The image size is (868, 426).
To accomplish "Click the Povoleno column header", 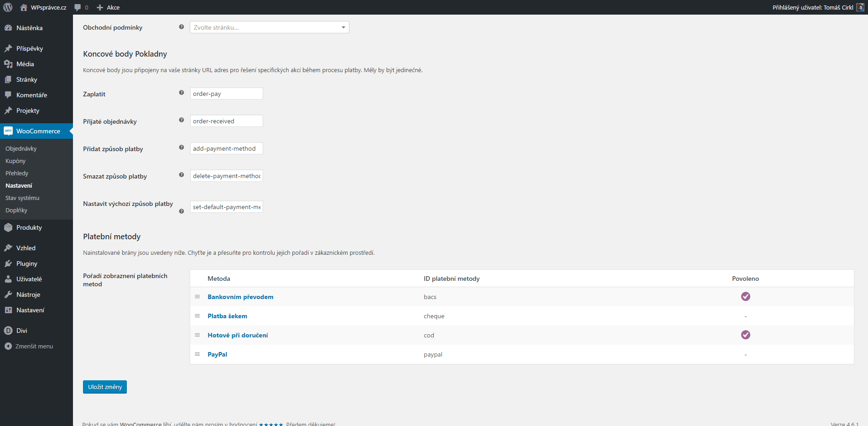I will pyautogui.click(x=745, y=279).
